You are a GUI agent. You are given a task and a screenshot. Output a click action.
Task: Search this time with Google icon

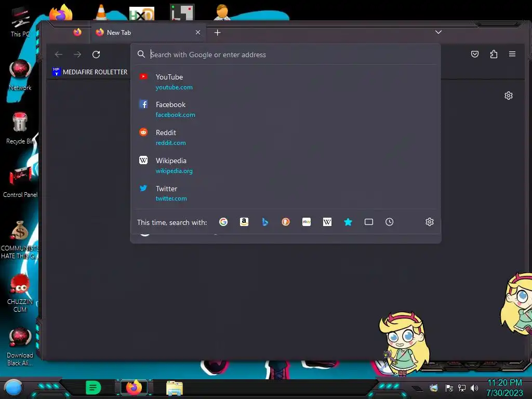(223, 222)
